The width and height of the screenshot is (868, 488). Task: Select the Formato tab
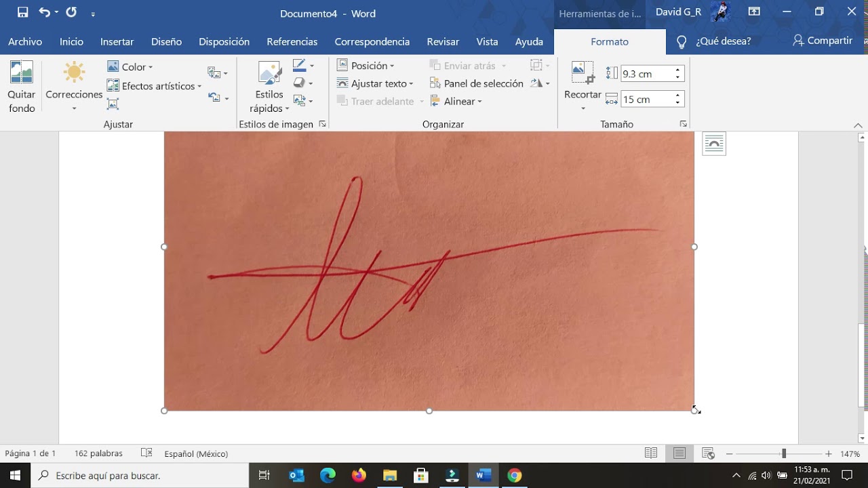point(610,41)
